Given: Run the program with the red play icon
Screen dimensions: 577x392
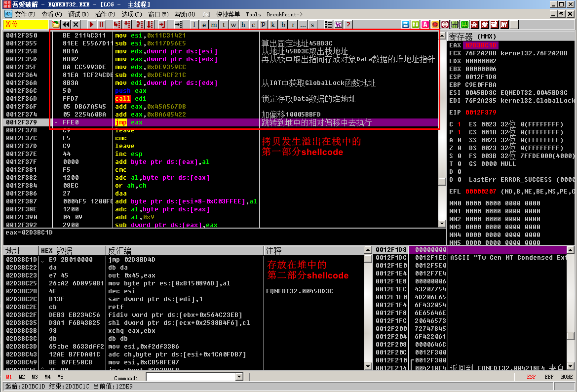Looking at the screenshot, I should coord(91,25).
